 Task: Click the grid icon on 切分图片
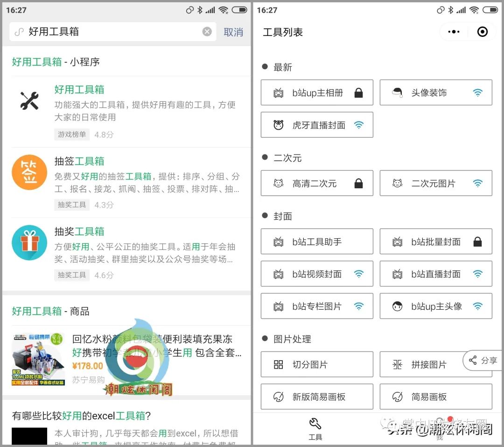coord(278,364)
